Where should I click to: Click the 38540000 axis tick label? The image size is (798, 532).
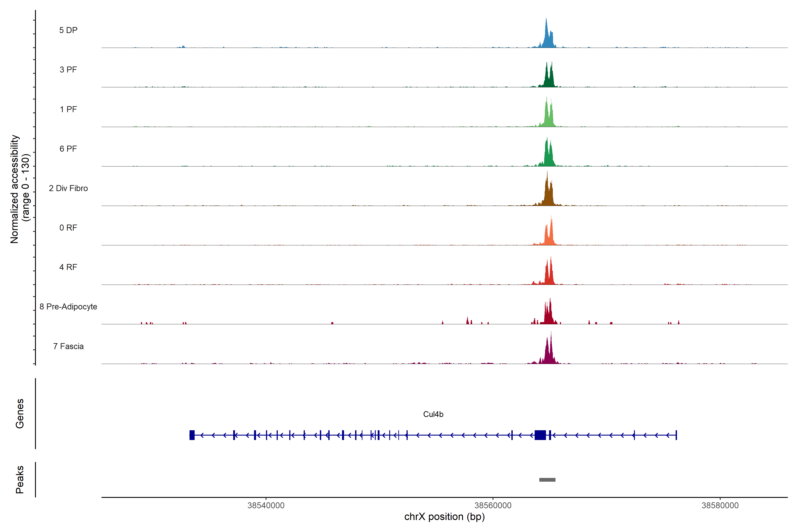[x=266, y=506]
